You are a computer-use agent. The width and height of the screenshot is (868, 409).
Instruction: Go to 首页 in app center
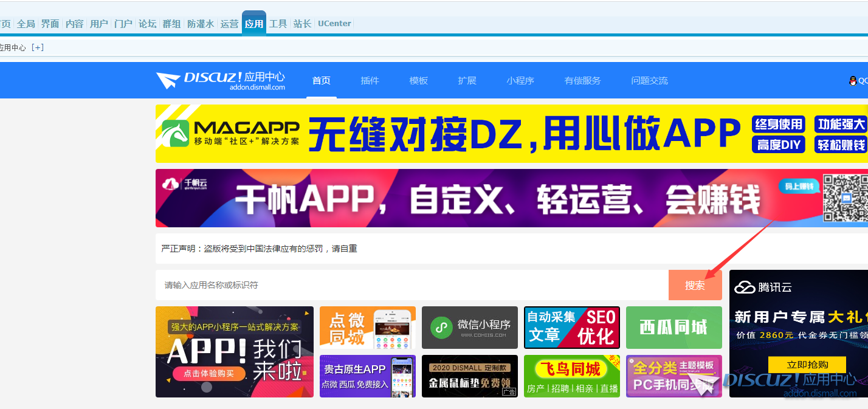click(322, 80)
